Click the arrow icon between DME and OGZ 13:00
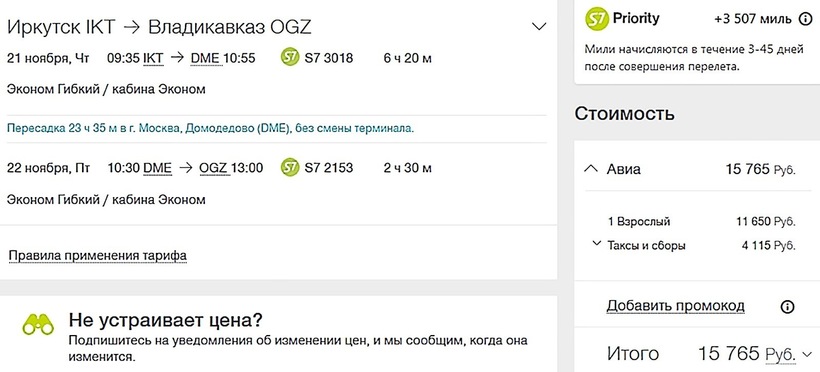 (186, 168)
